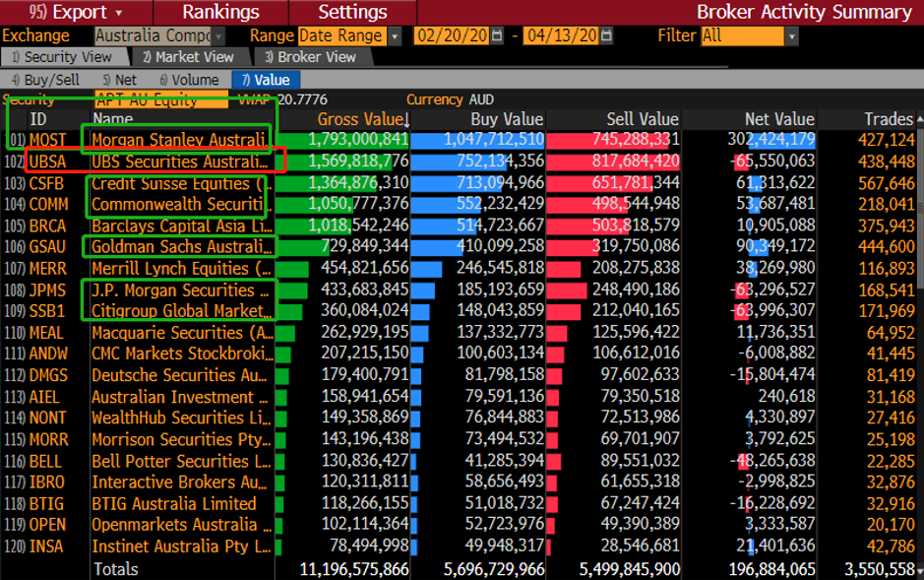Click the Totals gross value 11,196,575,866
This screenshot has width=924, height=580.
[x=354, y=569]
